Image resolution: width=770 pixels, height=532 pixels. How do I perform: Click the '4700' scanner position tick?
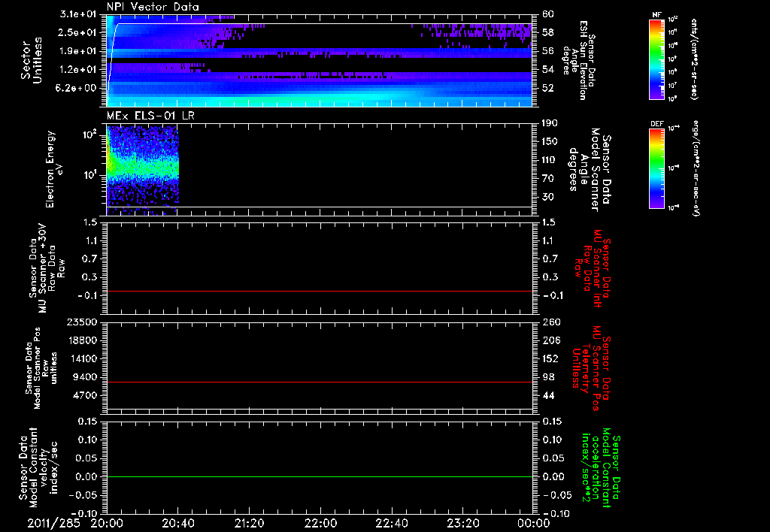pos(86,395)
